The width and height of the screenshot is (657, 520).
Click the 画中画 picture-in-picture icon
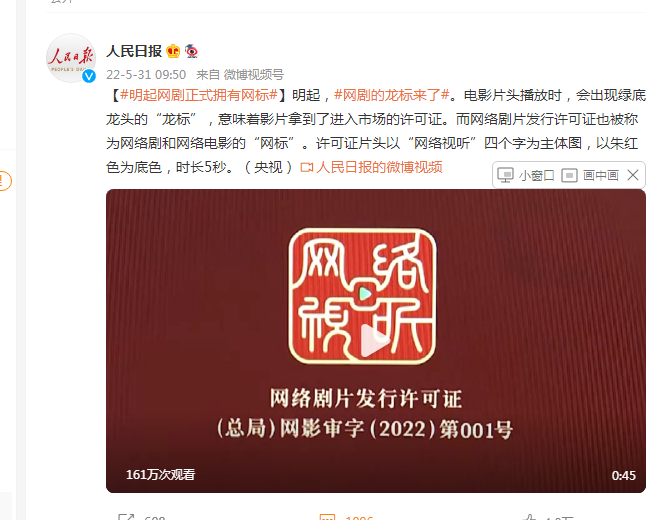point(569,175)
